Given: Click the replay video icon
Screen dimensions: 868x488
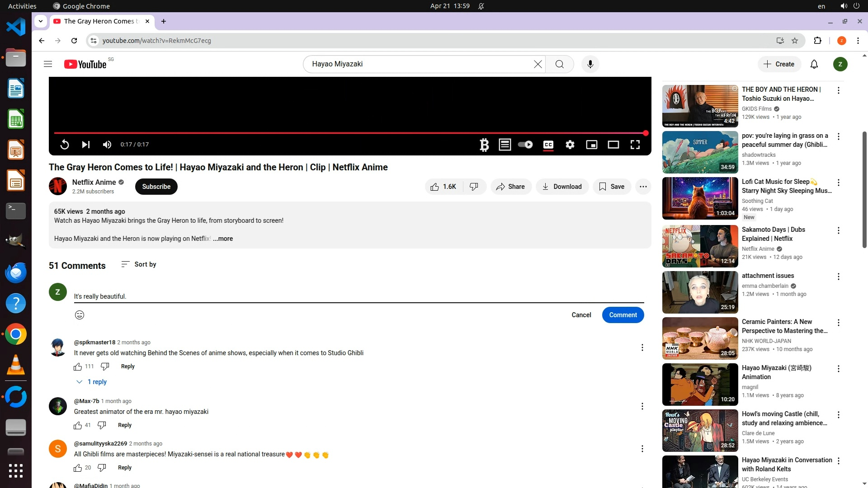Looking at the screenshot, I should click(65, 145).
